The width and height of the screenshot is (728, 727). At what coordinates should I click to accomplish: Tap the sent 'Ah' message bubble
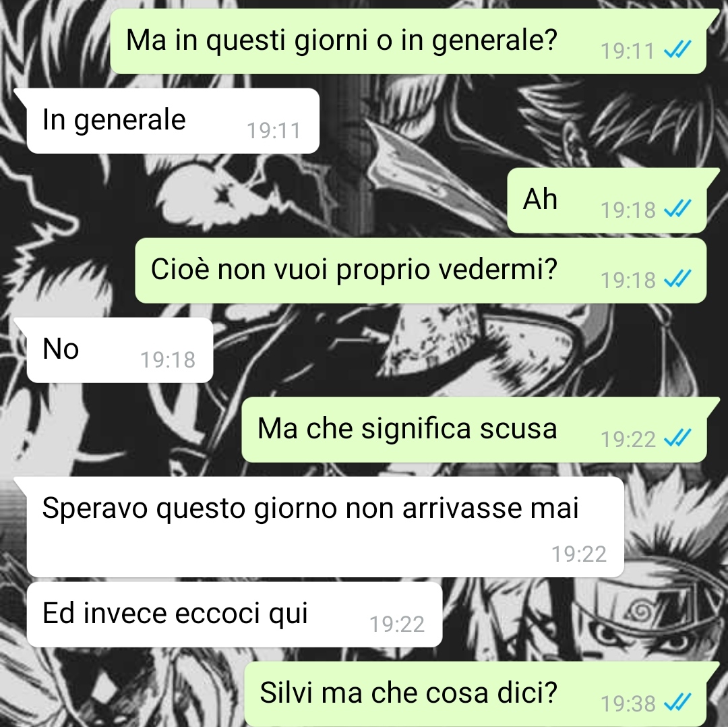(607, 200)
